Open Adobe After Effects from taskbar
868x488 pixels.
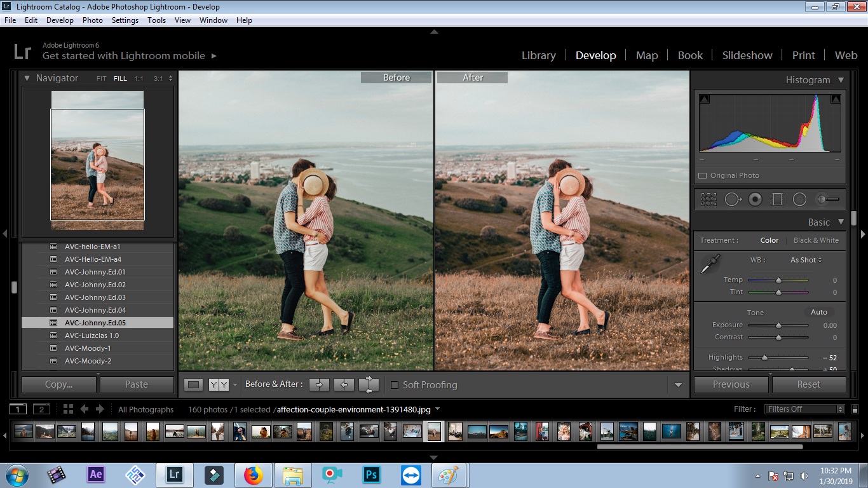click(x=96, y=475)
